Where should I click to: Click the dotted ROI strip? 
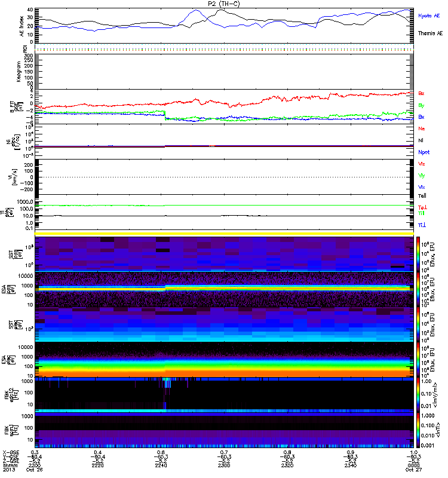(x=224, y=49)
